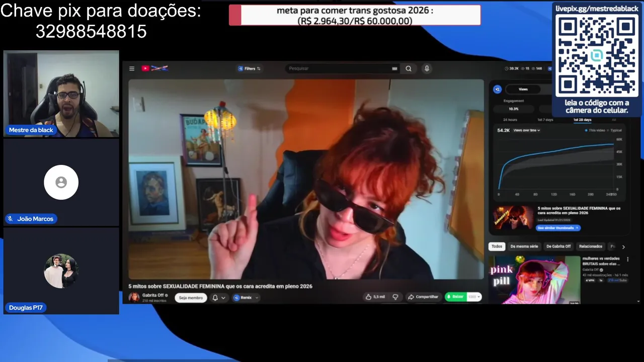Select the Da mesma série chip
The image size is (644, 362).
pyautogui.click(x=524, y=246)
